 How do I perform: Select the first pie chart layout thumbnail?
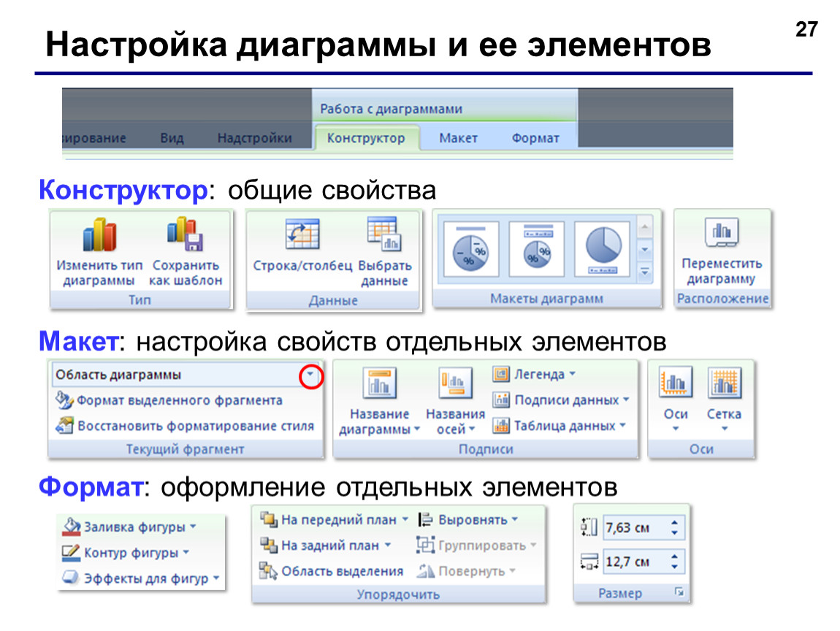(471, 248)
